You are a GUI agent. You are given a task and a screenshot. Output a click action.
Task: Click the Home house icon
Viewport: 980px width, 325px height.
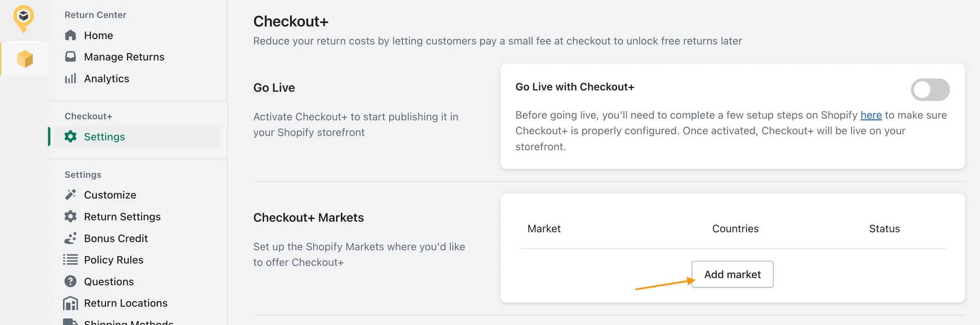pyautogui.click(x=70, y=35)
